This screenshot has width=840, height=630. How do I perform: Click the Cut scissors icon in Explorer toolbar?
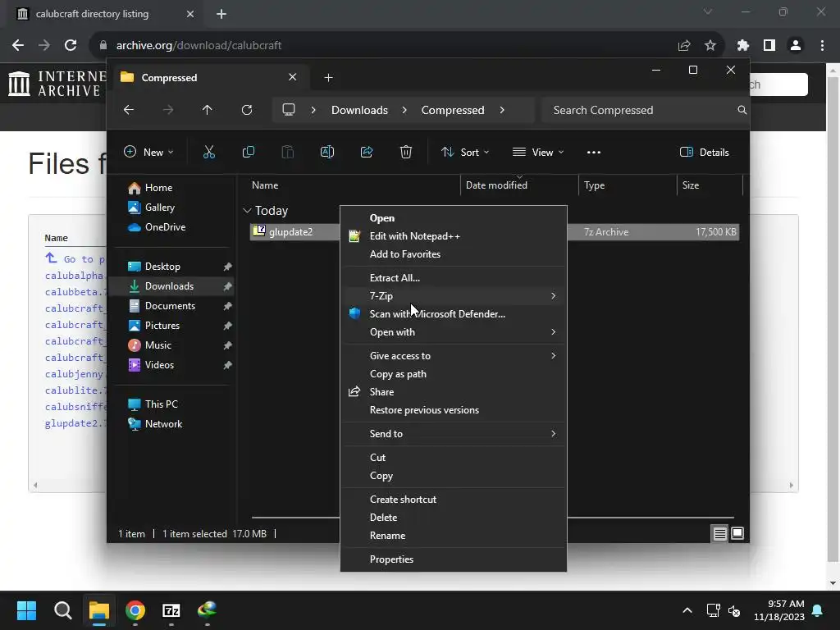pyautogui.click(x=209, y=152)
